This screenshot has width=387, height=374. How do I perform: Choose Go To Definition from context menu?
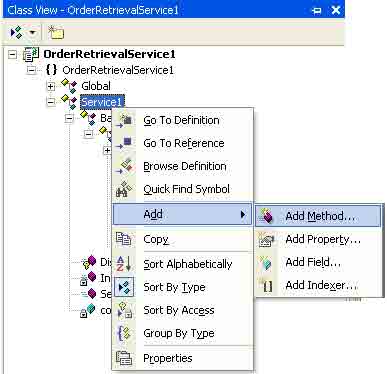[x=183, y=120]
